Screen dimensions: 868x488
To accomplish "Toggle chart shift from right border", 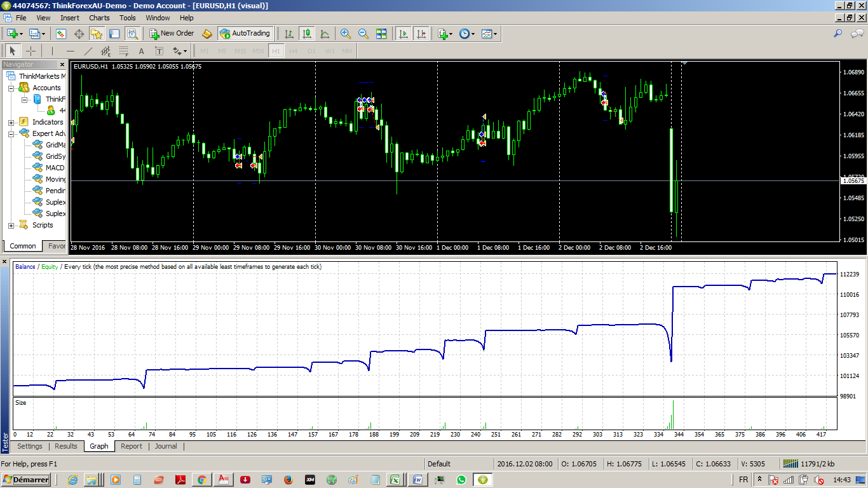I will click(x=421, y=34).
